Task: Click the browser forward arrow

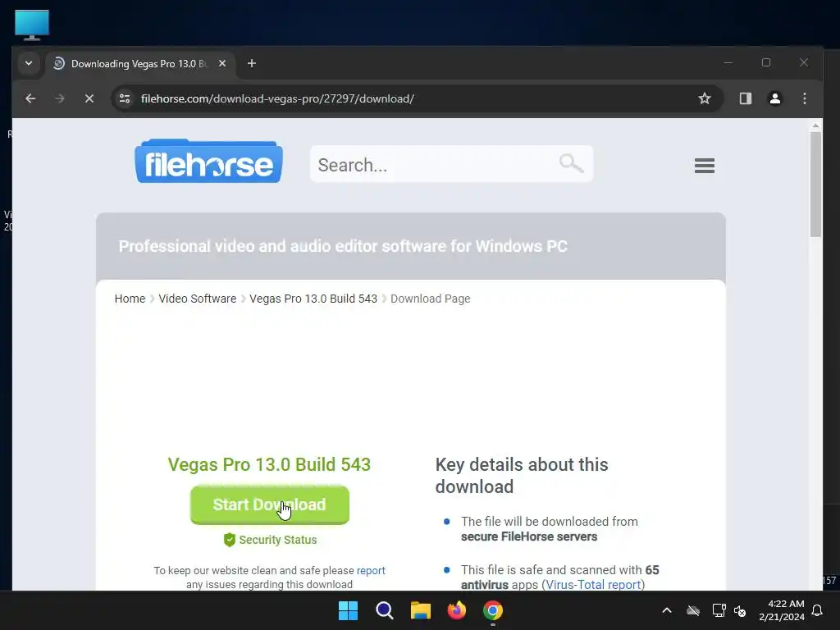Action: click(x=59, y=98)
